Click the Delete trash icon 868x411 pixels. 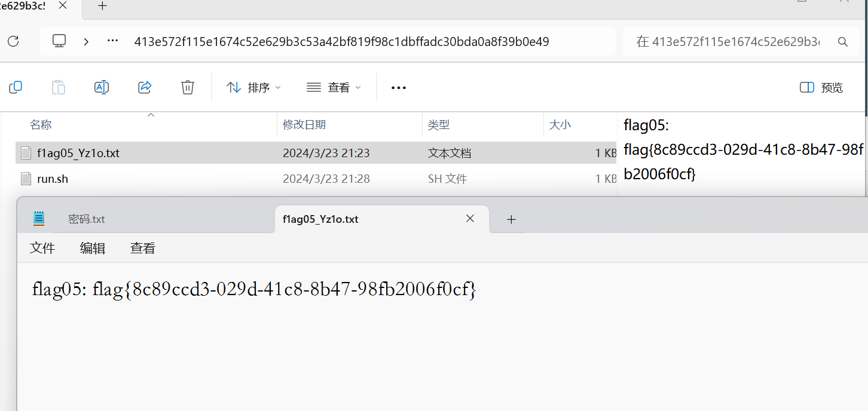click(188, 87)
